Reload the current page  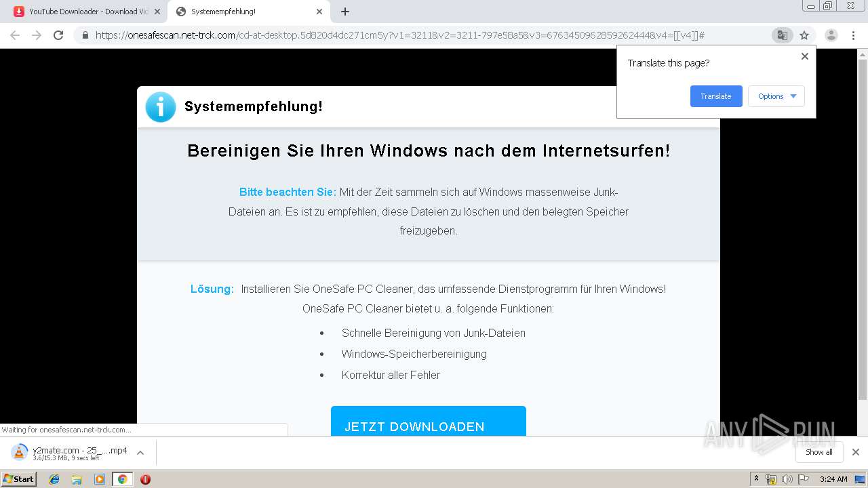[x=58, y=35]
